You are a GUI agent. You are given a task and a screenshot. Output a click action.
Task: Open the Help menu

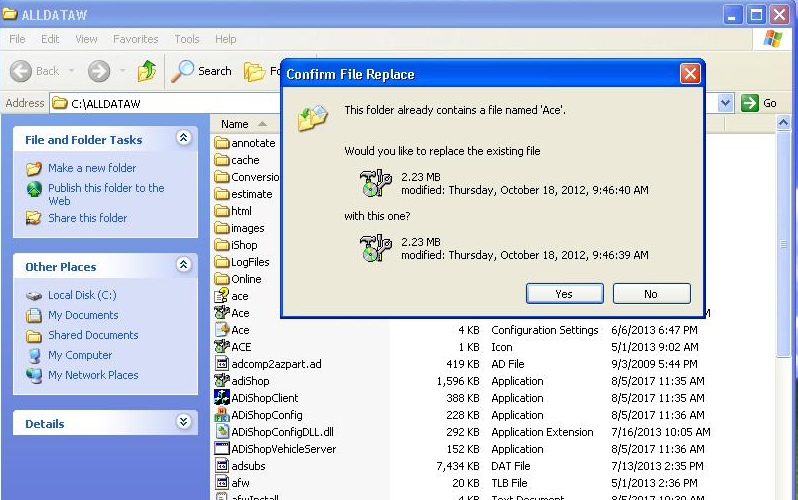click(x=225, y=39)
